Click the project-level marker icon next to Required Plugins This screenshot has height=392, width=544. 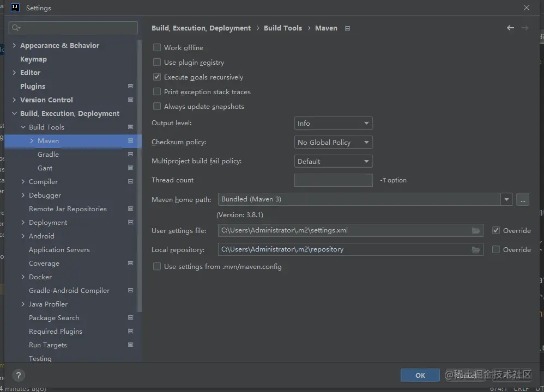(130, 331)
